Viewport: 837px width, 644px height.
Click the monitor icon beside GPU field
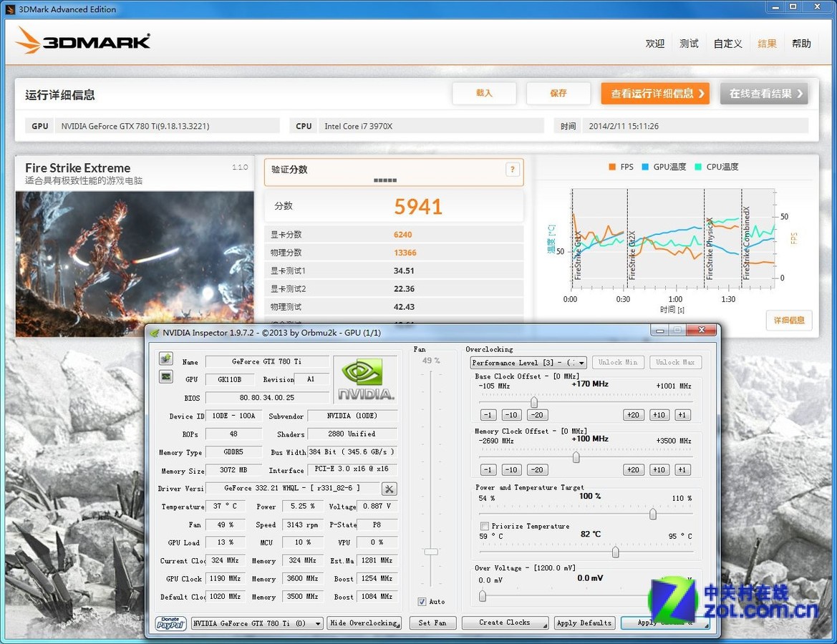point(166,376)
